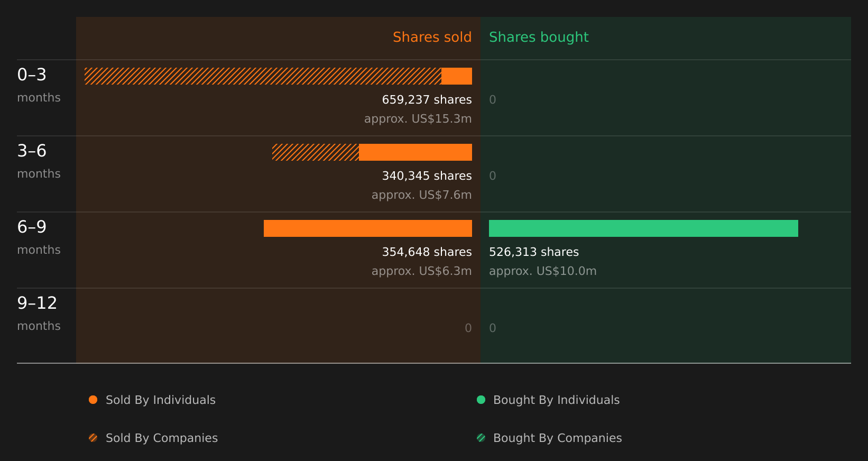Select the Bought By Companies legend label

[x=557, y=438]
